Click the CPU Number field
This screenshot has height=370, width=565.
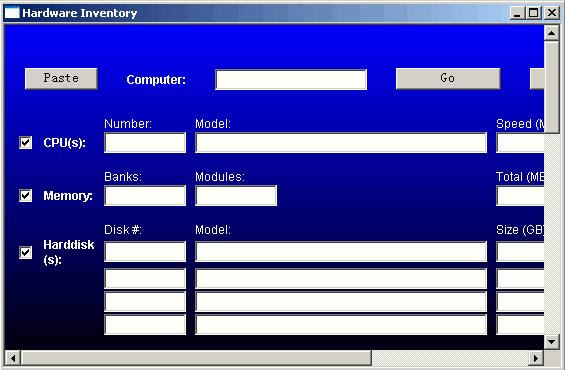click(x=145, y=143)
